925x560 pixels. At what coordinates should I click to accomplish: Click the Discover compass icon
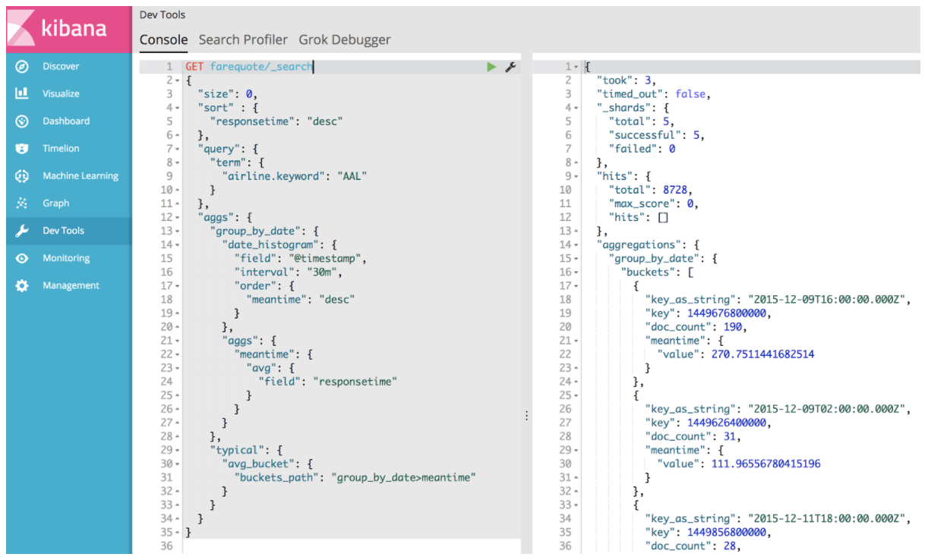coord(22,67)
